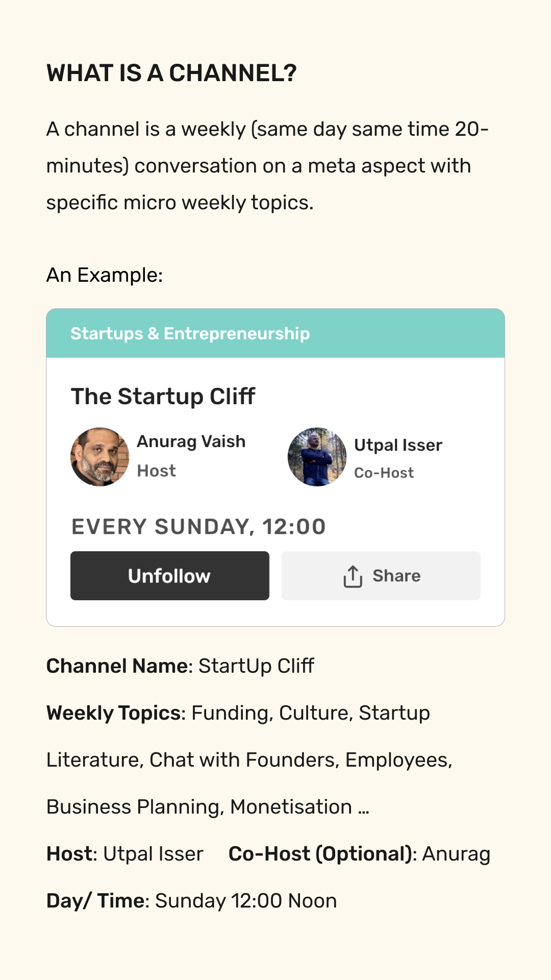Click the Day/ Time: Sunday 12:00 Noon line

(x=192, y=901)
